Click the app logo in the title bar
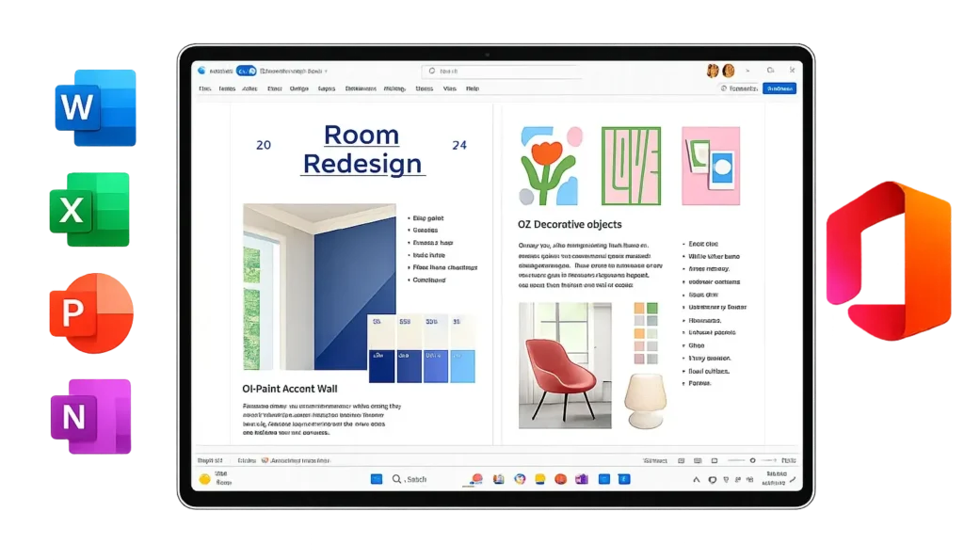Viewport: 964px width, 560px height. coord(201,71)
